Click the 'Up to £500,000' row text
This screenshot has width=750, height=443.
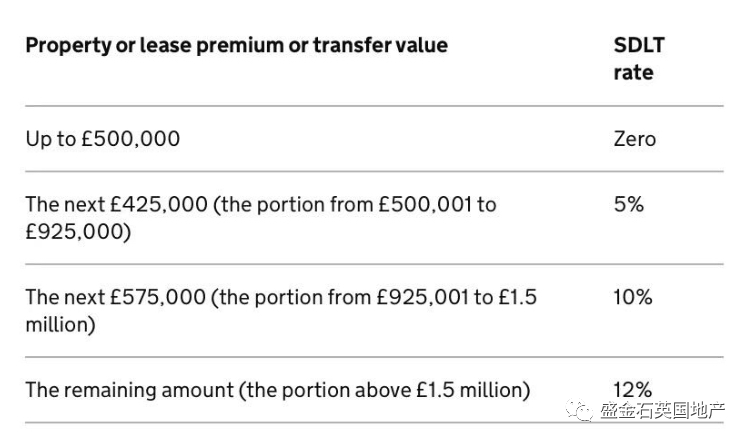pyautogui.click(x=103, y=139)
